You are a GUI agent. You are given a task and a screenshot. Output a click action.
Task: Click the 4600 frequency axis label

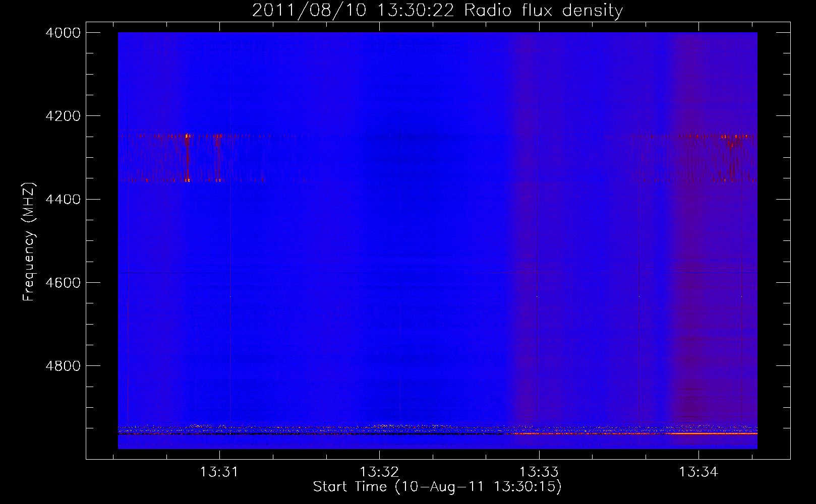point(63,283)
